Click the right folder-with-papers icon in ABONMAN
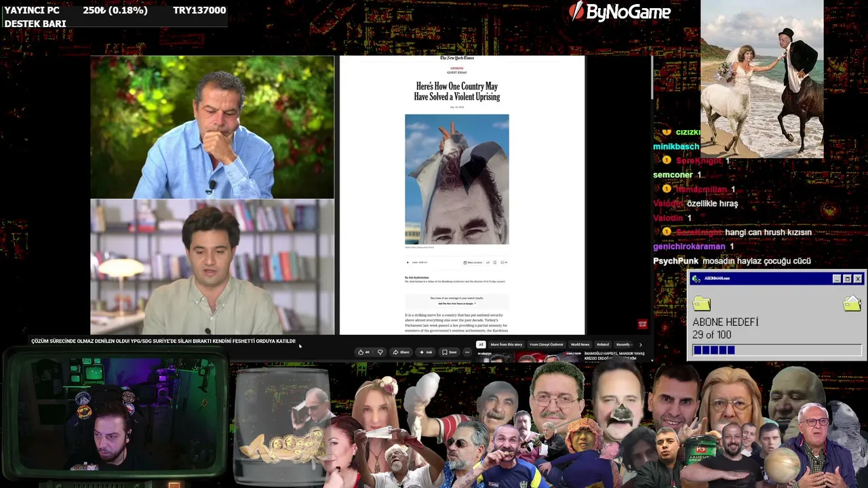This screenshot has width=868, height=488. click(852, 302)
